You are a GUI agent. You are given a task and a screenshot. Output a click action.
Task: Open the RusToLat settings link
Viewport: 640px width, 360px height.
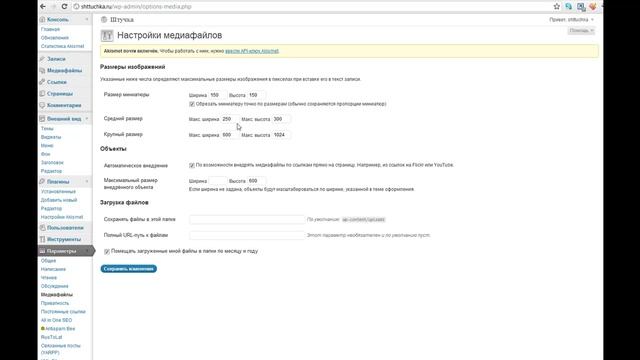tap(51, 337)
